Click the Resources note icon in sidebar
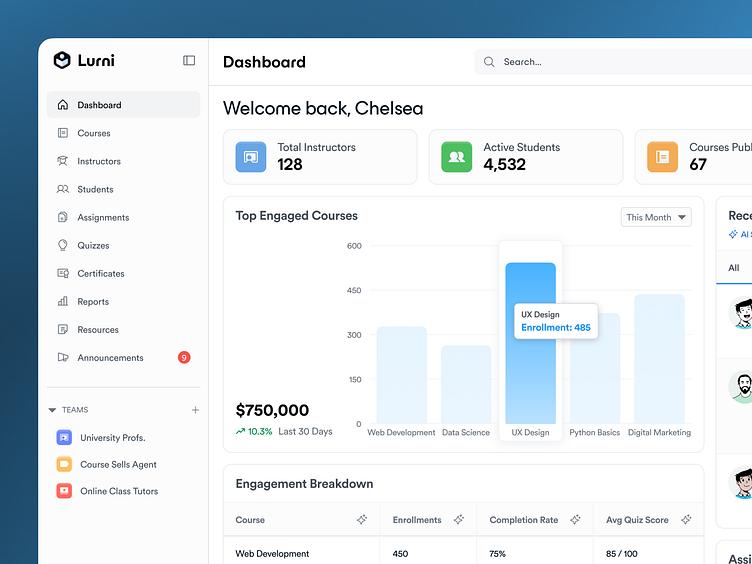752x564 pixels. point(63,329)
